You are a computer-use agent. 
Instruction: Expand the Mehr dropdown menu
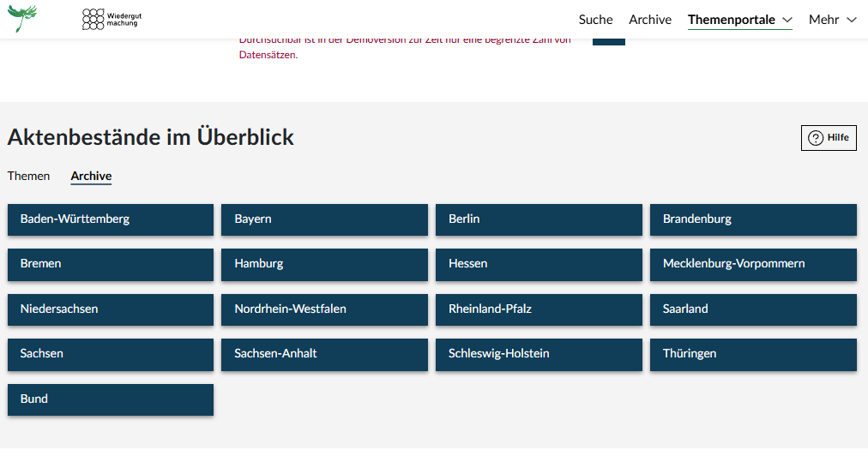pyautogui.click(x=832, y=20)
